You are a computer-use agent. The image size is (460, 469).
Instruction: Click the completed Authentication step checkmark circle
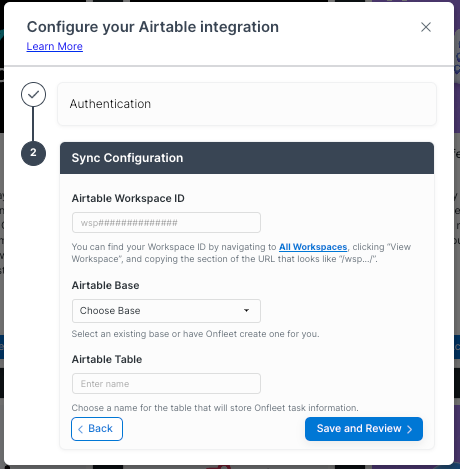pos(33,95)
